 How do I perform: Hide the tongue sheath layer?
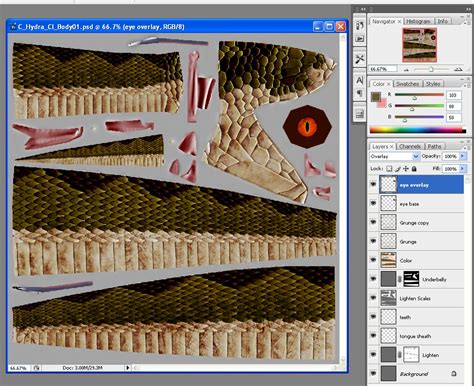(x=373, y=336)
